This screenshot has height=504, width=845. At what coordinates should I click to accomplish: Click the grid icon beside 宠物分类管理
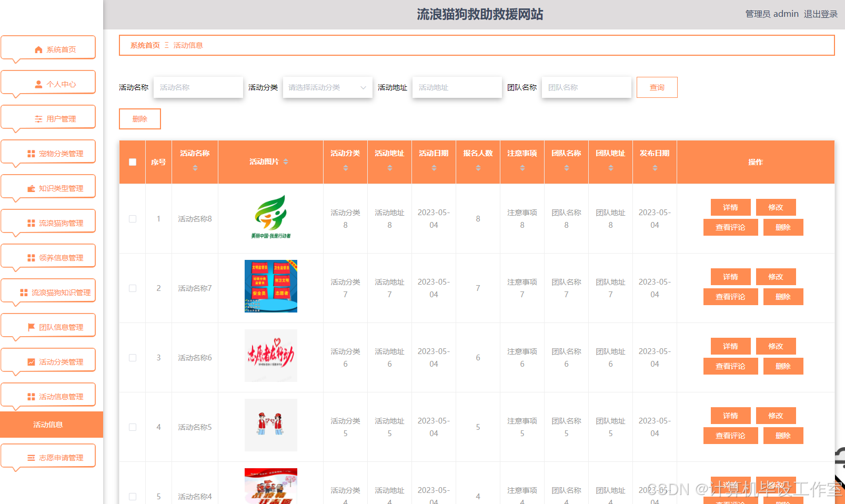click(x=31, y=154)
